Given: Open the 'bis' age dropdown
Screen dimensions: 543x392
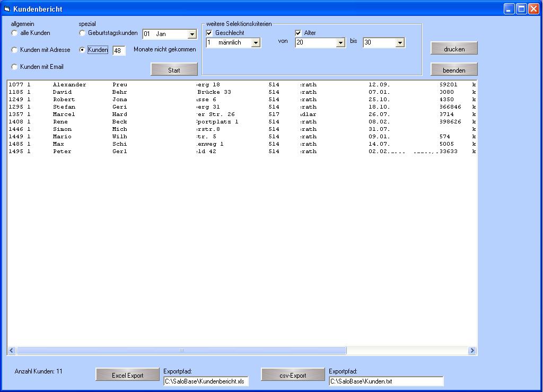Looking at the screenshot, I should (400, 43).
